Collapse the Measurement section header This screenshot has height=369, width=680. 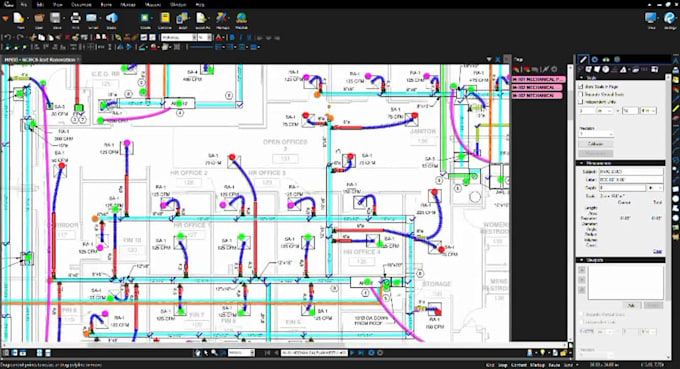pos(621,163)
